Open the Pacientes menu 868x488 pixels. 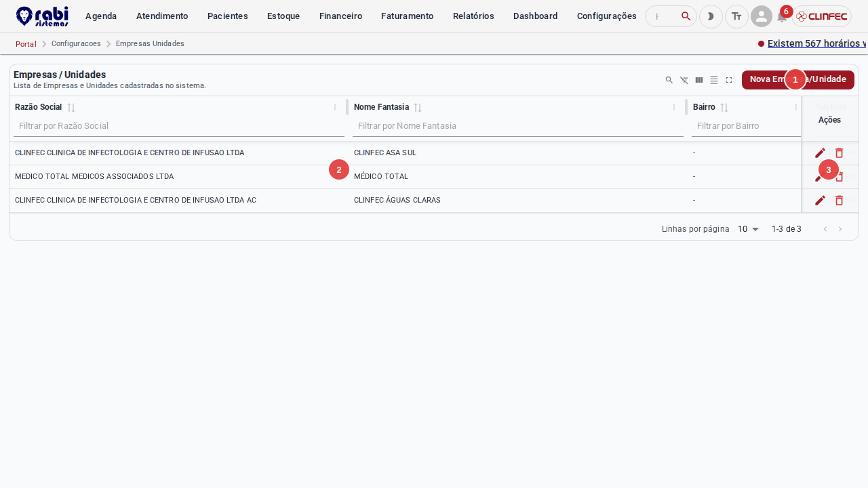[x=228, y=16]
